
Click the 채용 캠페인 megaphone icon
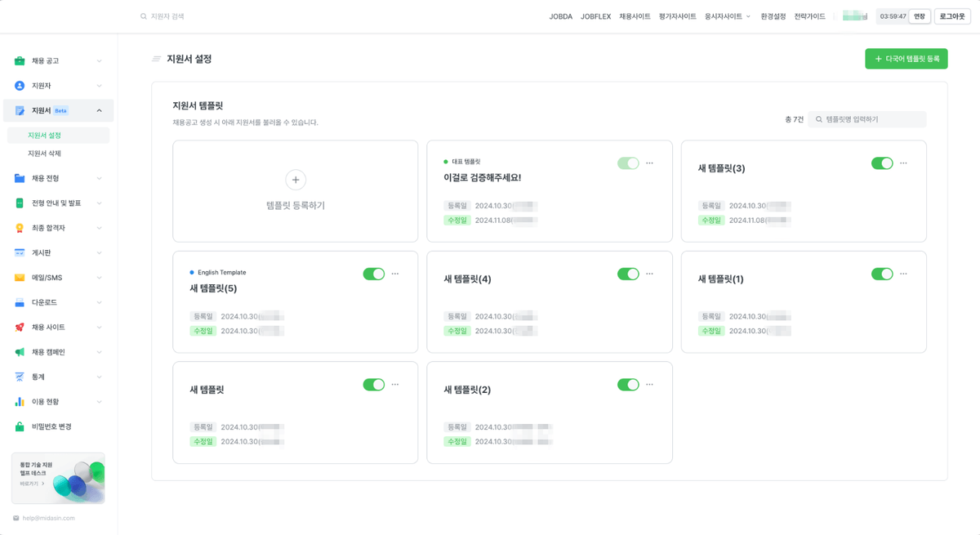pyautogui.click(x=20, y=352)
